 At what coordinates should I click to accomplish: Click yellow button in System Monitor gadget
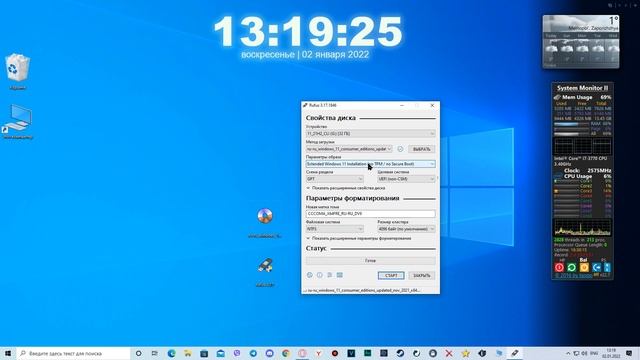[584, 267]
